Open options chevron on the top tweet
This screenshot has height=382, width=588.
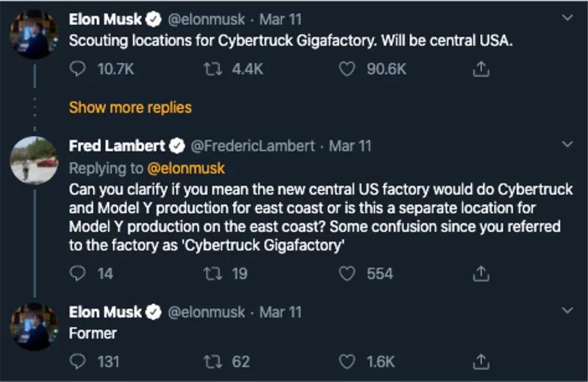tap(564, 18)
